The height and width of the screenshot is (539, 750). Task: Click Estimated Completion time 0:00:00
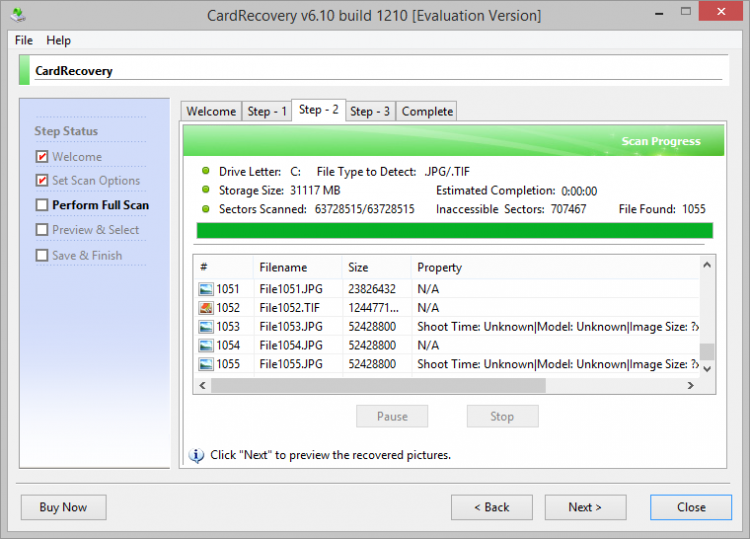tap(579, 191)
